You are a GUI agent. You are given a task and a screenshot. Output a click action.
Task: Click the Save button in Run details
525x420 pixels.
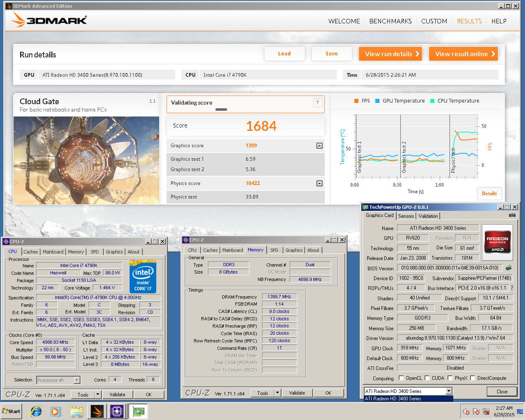(332, 54)
